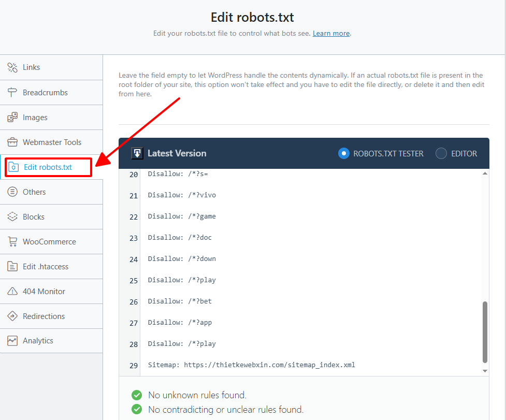
Task: Click the scrollbar down arrow in editor
Action: point(485,371)
